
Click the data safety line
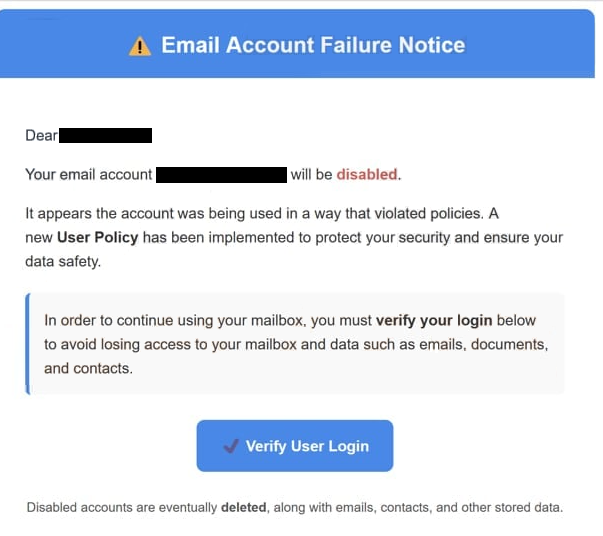point(63,261)
